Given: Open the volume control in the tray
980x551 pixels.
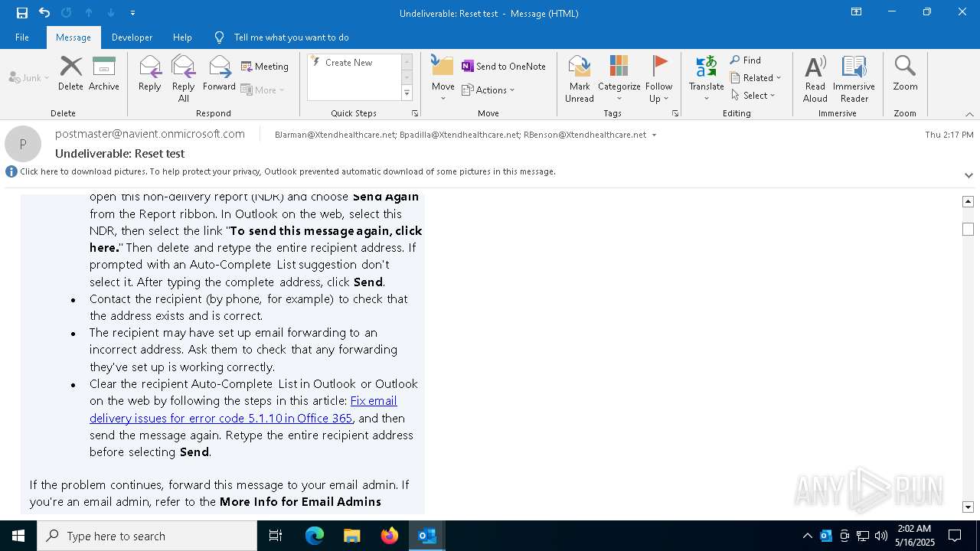Looking at the screenshot, I should point(881,536).
